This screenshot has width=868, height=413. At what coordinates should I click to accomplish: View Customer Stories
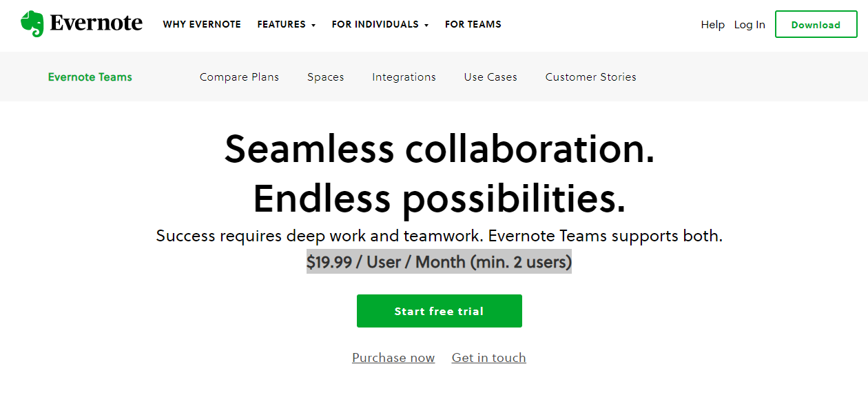tap(590, 77)
